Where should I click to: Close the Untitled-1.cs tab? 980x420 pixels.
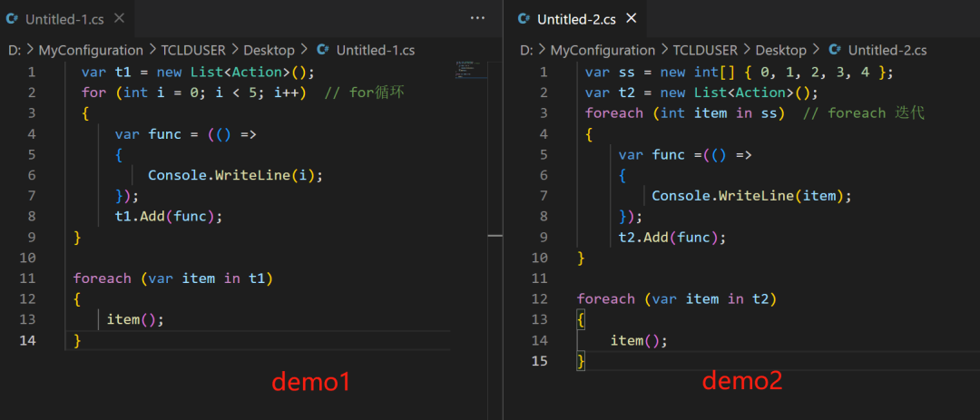click(x=119, y=18)
